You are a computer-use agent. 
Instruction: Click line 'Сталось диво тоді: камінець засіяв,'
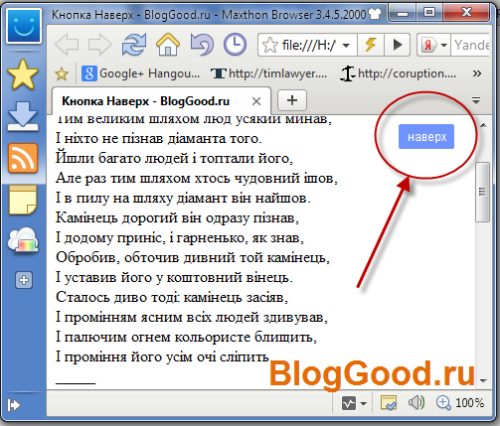[x=172, y=297]
